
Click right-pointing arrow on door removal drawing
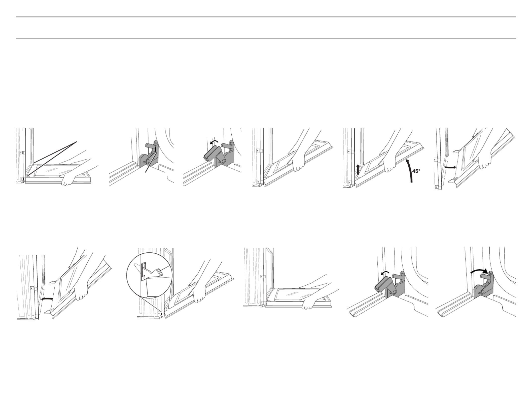450,167
